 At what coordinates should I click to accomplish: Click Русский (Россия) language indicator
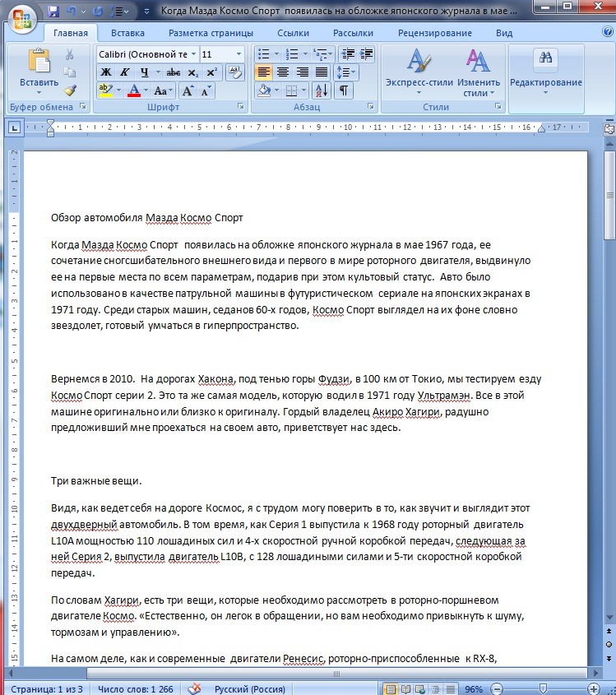click(x=249, y=689)
